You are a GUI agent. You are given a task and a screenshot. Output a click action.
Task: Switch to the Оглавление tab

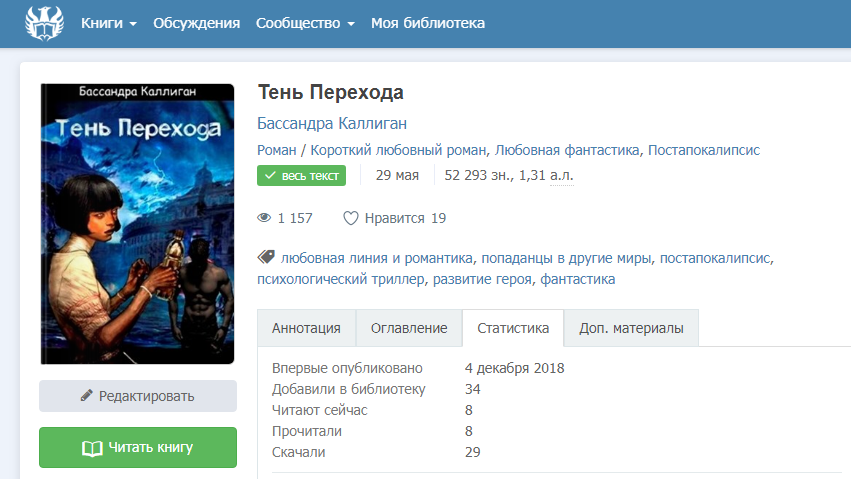[x=409, y=328]
